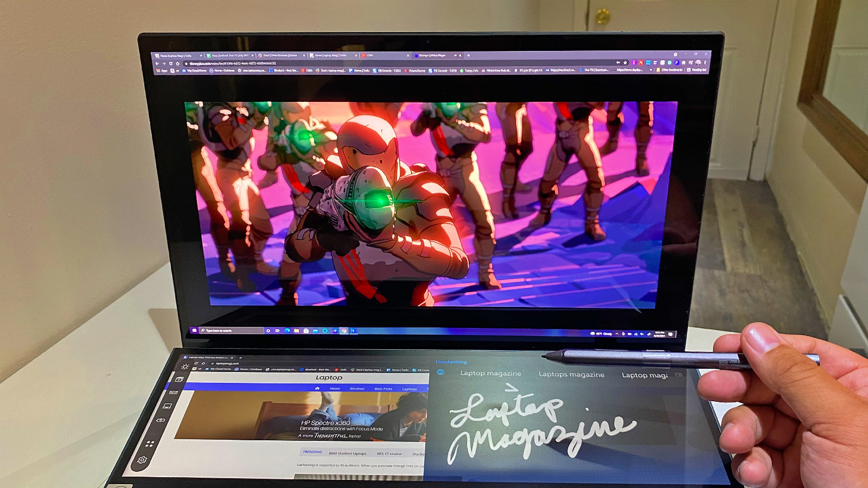
Task: Click home icon in Laptop Mag navigation
Action: (x=317, y=388)
